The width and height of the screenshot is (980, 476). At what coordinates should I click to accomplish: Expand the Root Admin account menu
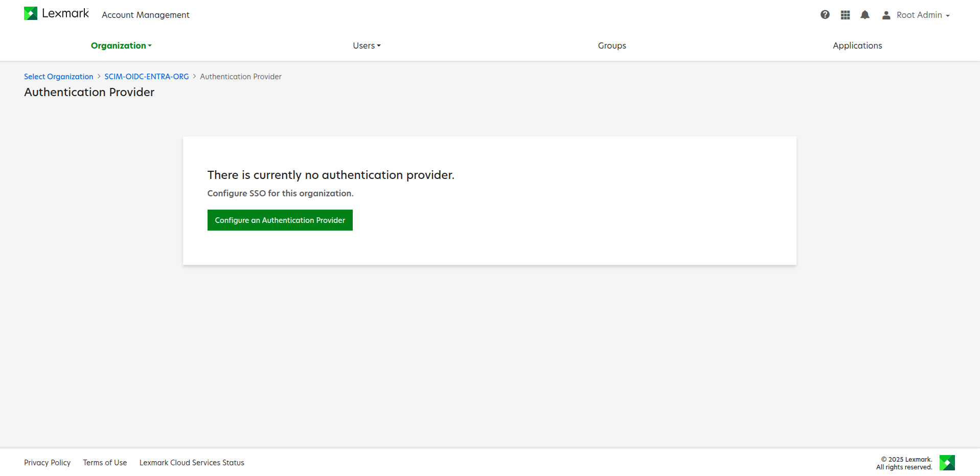923,15
